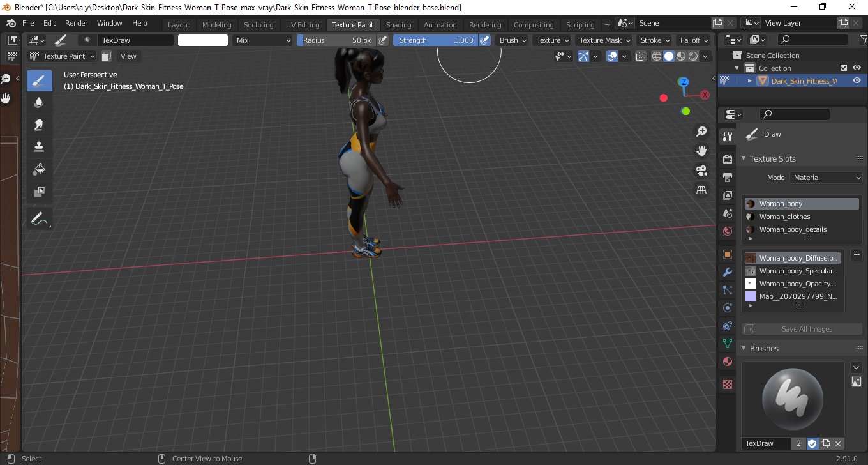Open the Material mode dropdown
868x465 pixels.
click(827, 178)
